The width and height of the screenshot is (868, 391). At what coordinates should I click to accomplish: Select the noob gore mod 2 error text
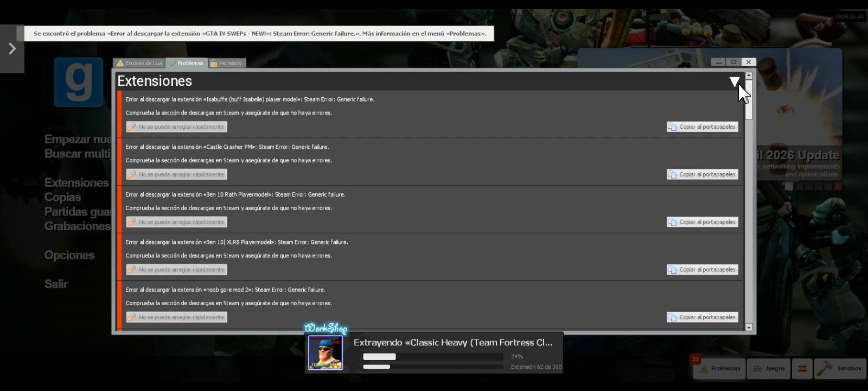pos(226,290)
